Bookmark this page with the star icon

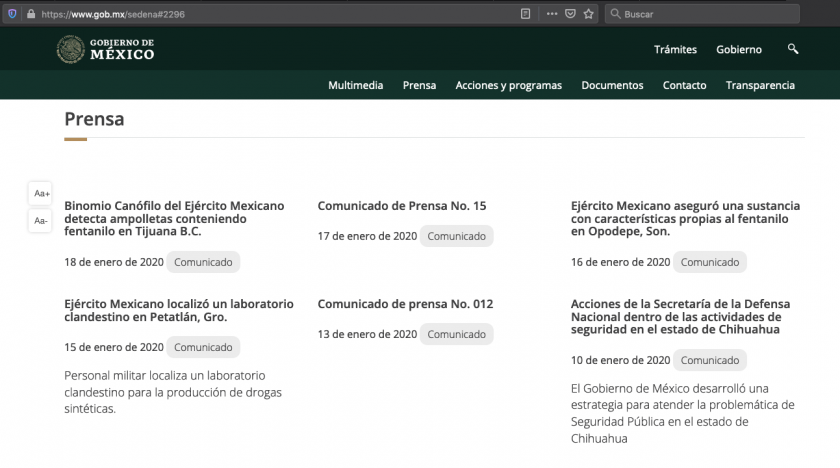pos(589,14)
